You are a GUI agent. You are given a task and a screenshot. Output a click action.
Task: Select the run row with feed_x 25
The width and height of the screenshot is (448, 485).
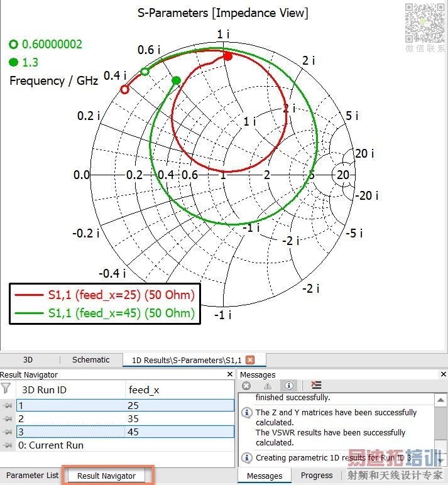coord(125,405)
